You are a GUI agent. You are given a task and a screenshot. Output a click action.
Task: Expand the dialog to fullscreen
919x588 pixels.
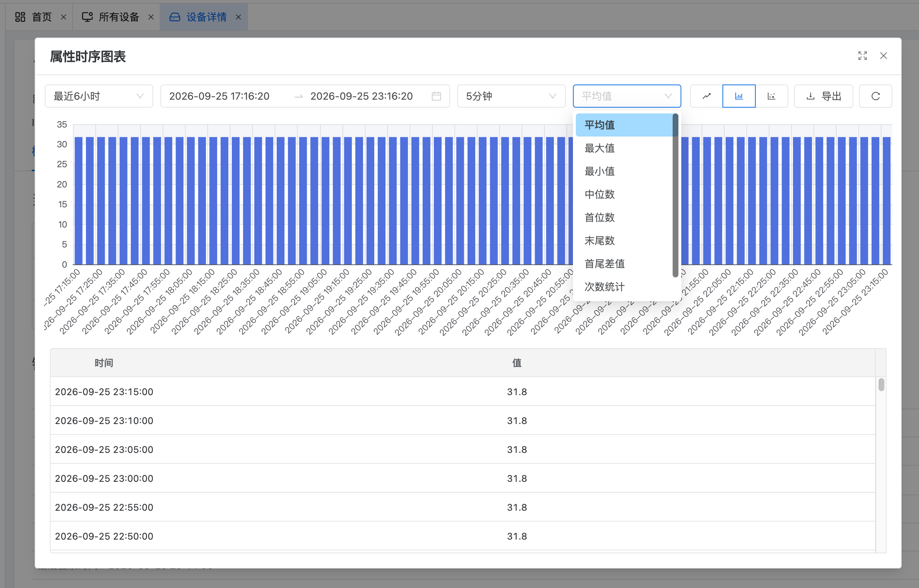pos(863,56)
